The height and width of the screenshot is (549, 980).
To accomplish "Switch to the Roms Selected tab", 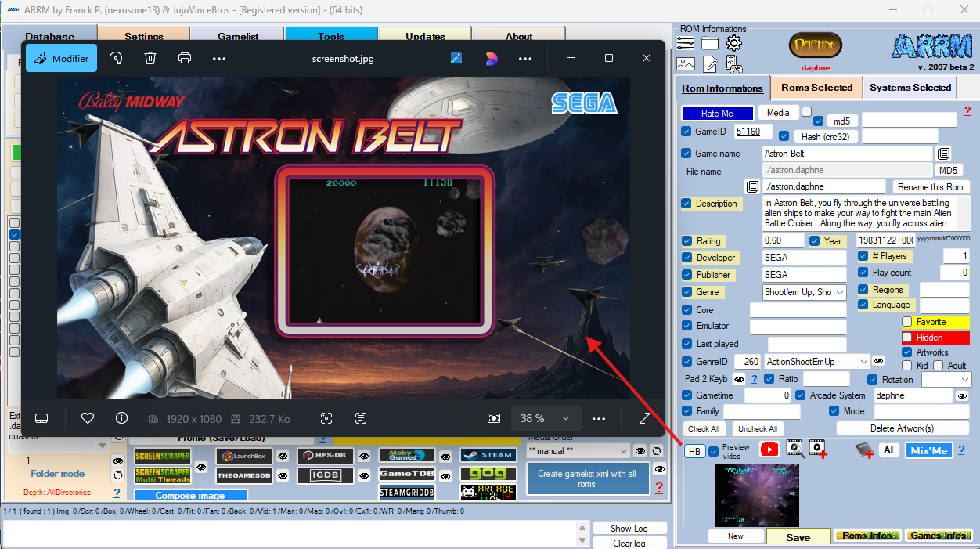I will [816, 88].
